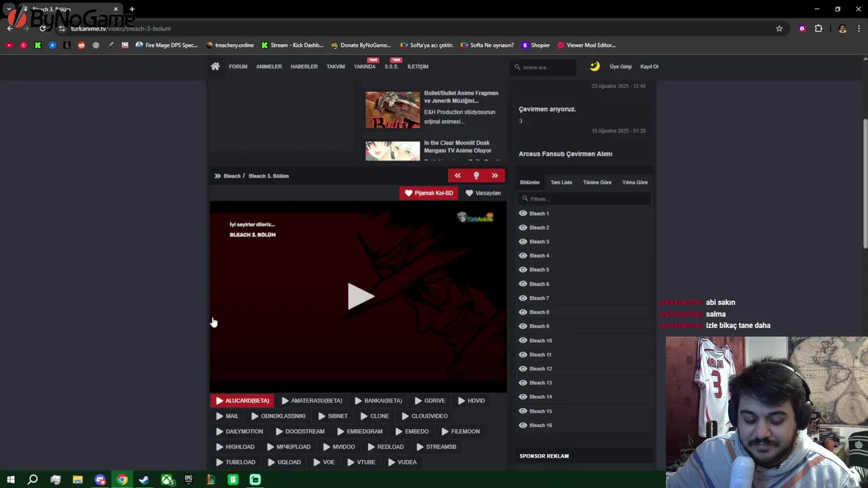The height and width of the screenshot is (488, 868).
Task: Toggle watched eye for Bleach 1
Action: (x=523, y=213)
